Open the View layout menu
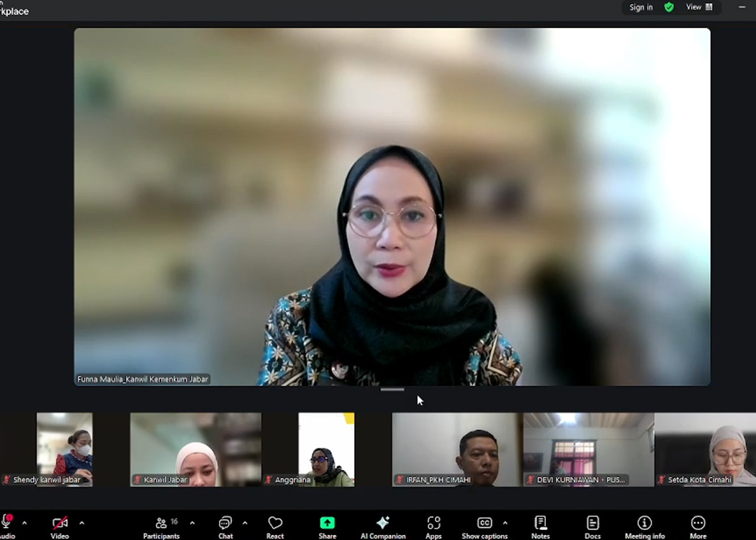This screenshot has height=540, width=756. tap(698, 7)
